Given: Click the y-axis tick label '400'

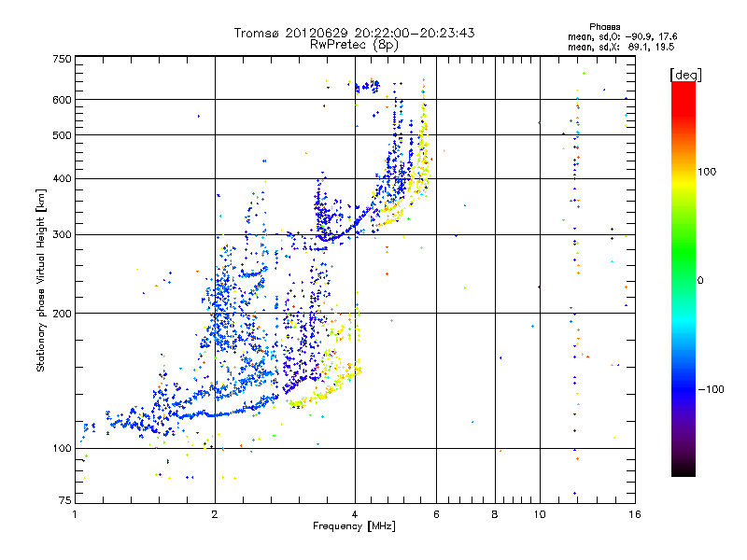Looking at the screenshot, I should 63,179.
